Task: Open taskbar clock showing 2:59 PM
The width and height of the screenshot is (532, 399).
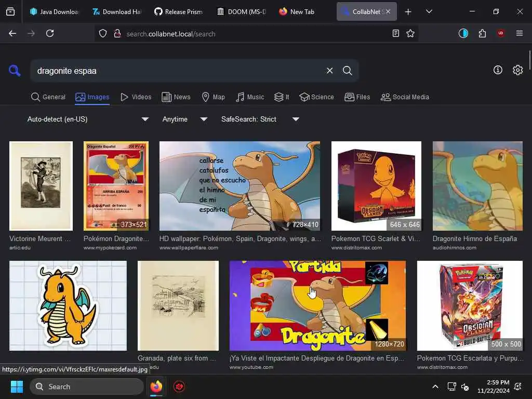Action: pyautogui.click(x=494, y=387)
